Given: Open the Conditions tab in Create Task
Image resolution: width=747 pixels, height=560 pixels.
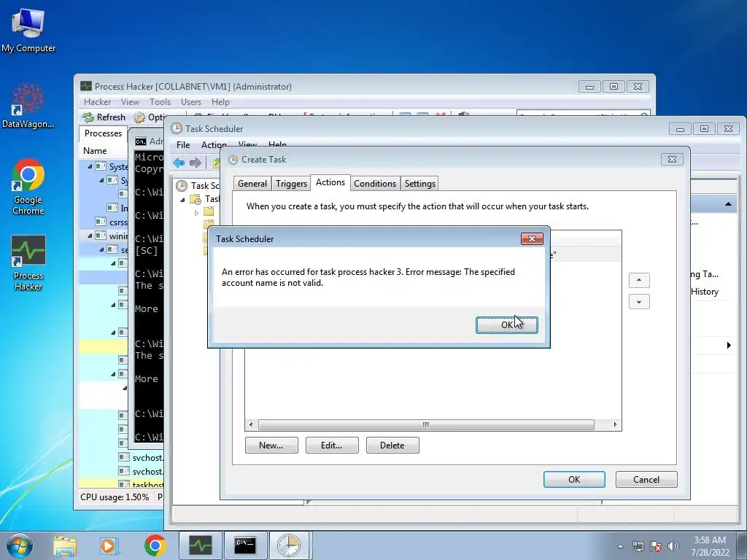Looking at the screenshot, I should pos(375,183).
